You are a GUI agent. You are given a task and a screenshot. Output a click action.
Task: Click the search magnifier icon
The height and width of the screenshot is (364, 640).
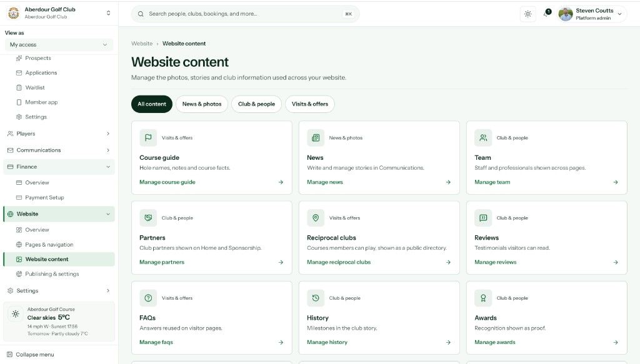tap(141, 14)
